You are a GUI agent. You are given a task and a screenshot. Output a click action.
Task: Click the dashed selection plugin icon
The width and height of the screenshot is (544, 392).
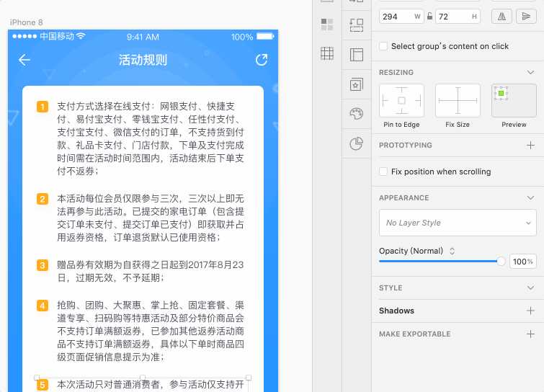(x=356, y=25)
